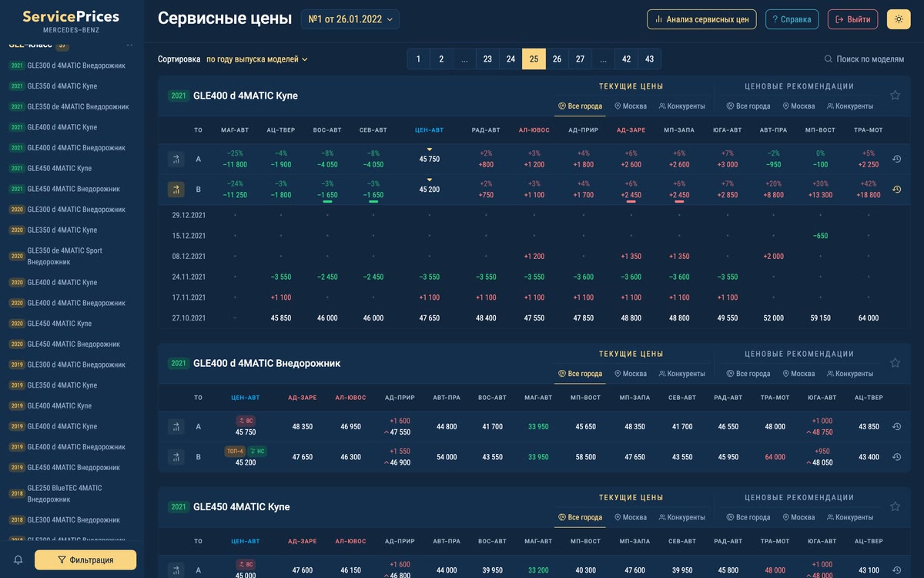Screen dimensions: 924x578
Task: Go to page 24
Action: [x=511, y=59]
